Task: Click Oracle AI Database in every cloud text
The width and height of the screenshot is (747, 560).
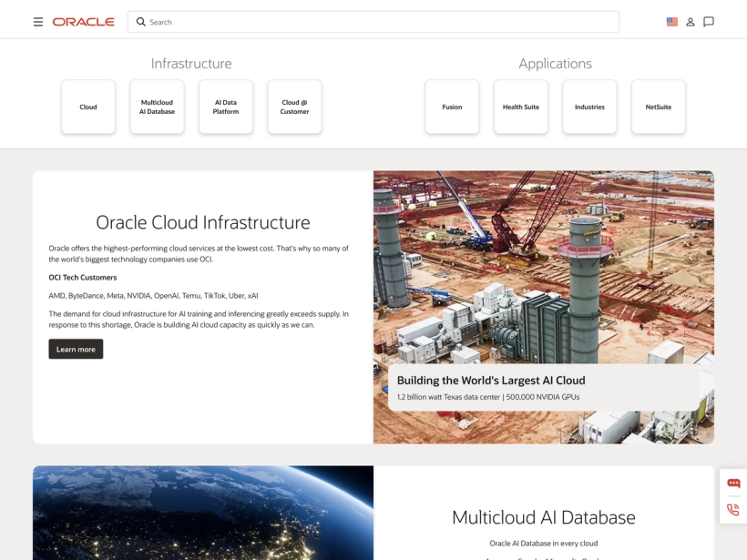Action: [544, 544]
